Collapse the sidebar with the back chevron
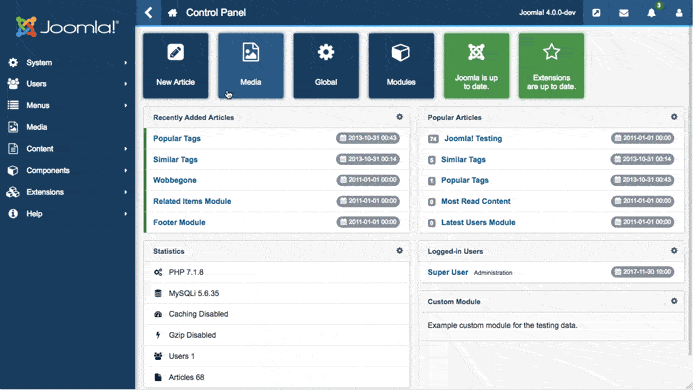 (148, 12)
